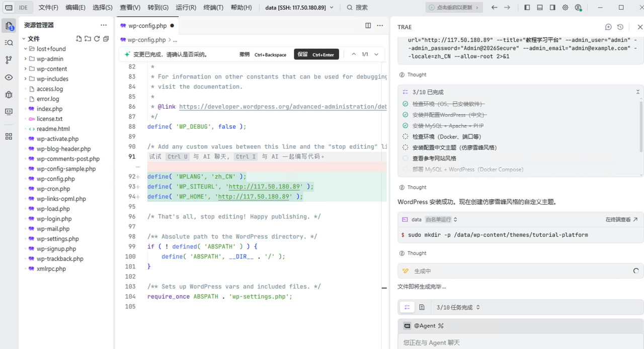The height and width of the screenshot is (349, 644).
Task: Click the file-diff icon beside task list toggle
Action: [422, 307]
